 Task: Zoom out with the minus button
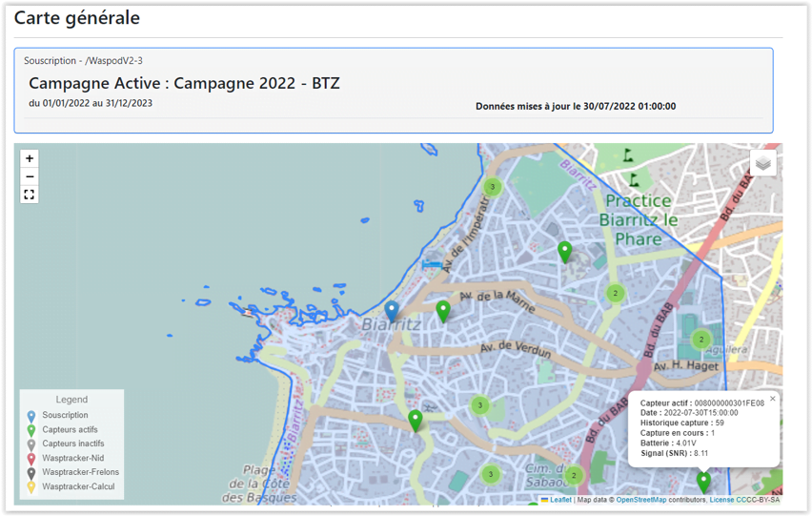click(30, 176)
